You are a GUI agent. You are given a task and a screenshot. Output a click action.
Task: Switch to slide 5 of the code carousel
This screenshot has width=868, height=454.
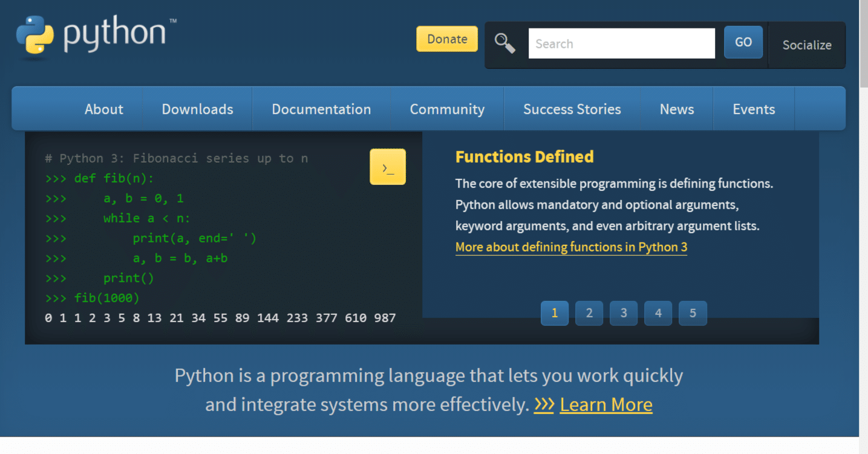tap(693, 313)
